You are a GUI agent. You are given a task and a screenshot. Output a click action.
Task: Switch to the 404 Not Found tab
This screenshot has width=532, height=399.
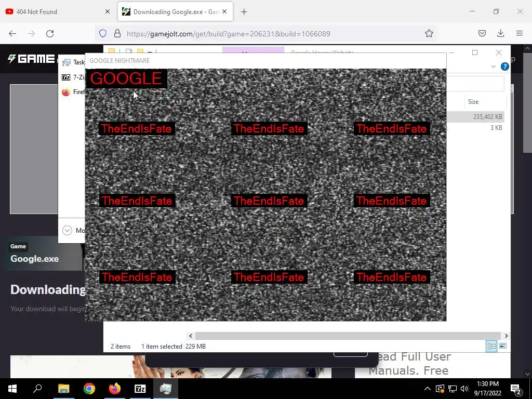[58, 11]
